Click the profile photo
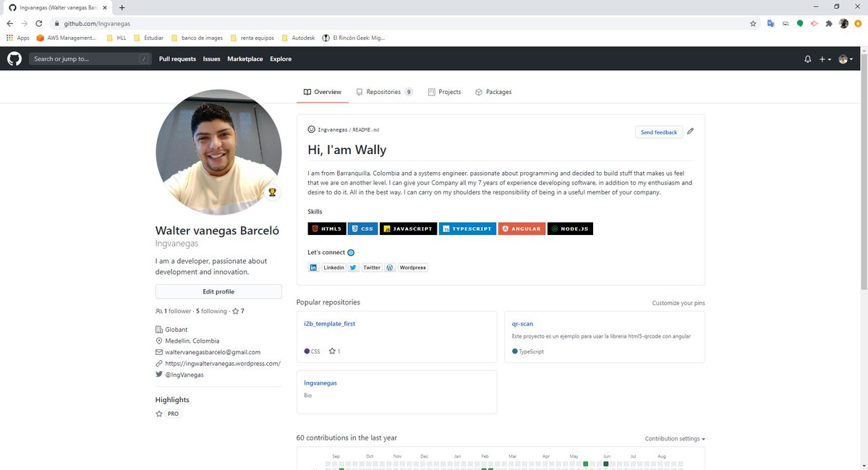The image size is (868, 470). tap(218, 153)
